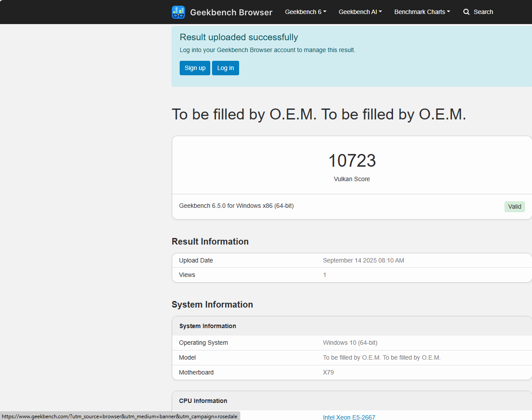
Task: Click the Views row label
Action: (187, 275)
